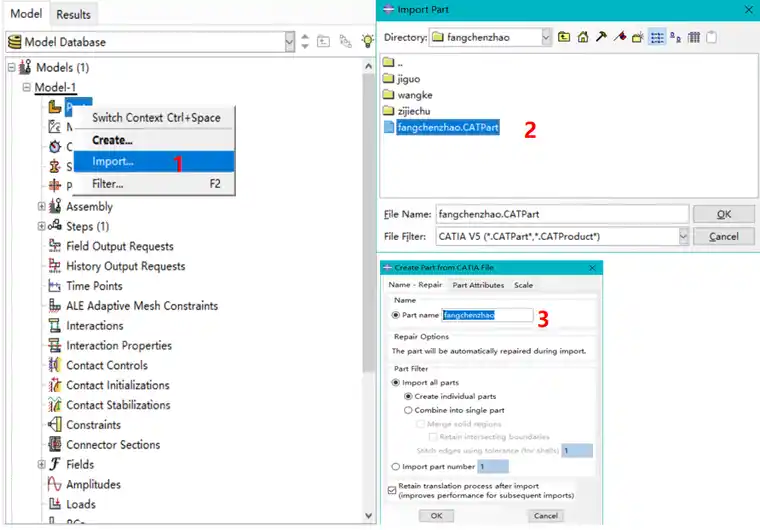Click the Constraints icon
Image resolution: width=760 pixels, height=530 pixels.
click(55, 425)
